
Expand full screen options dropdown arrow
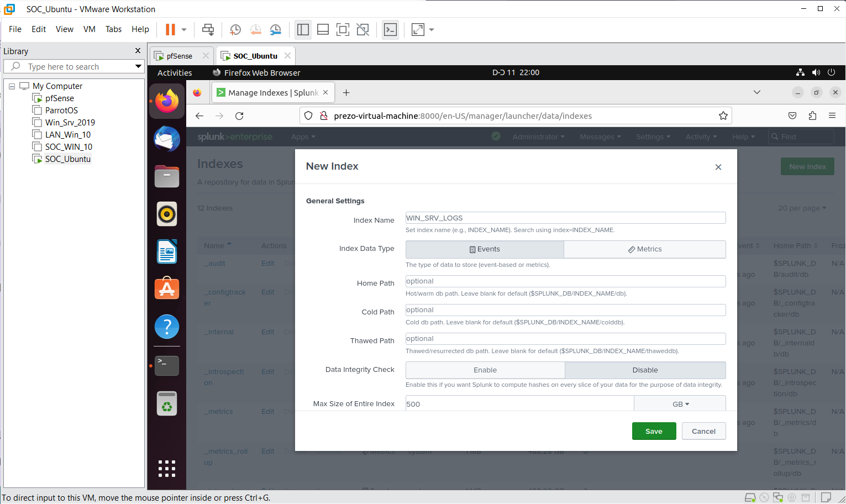tap(432, 30)
